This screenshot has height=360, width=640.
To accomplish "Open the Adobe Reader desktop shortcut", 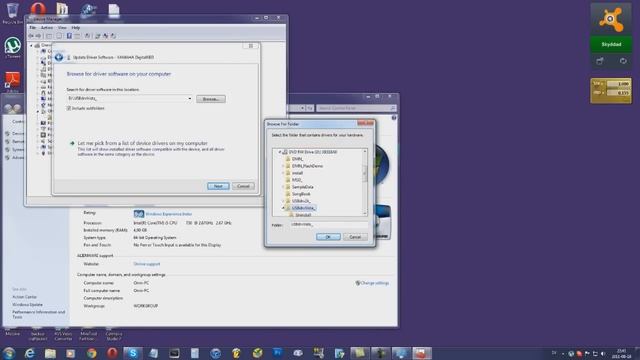I will [13, 80].
